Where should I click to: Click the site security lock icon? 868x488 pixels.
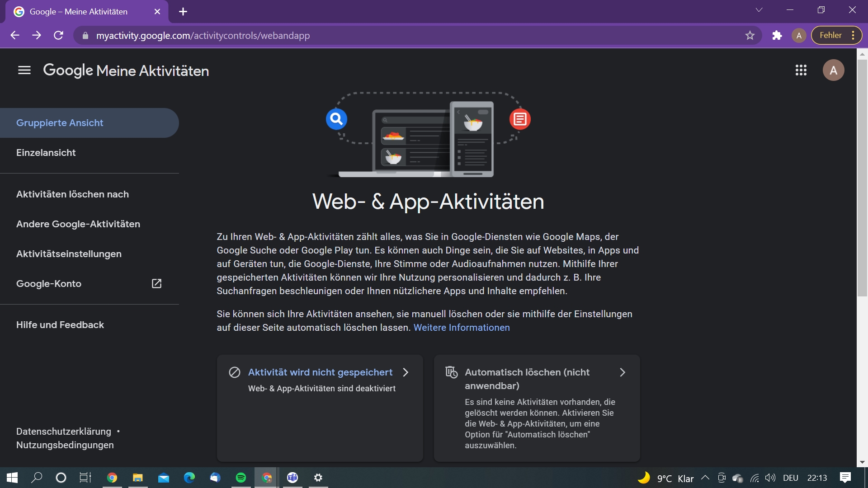tap(85, 36)
